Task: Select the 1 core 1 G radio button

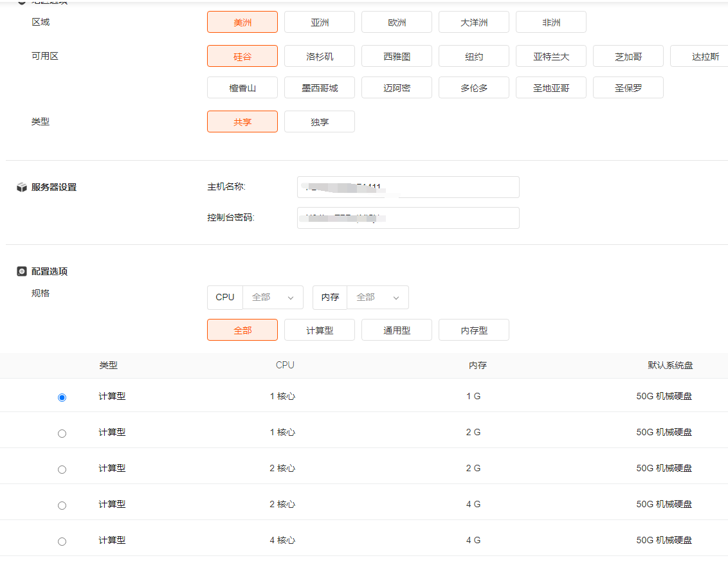Action: tap(62, 397)
